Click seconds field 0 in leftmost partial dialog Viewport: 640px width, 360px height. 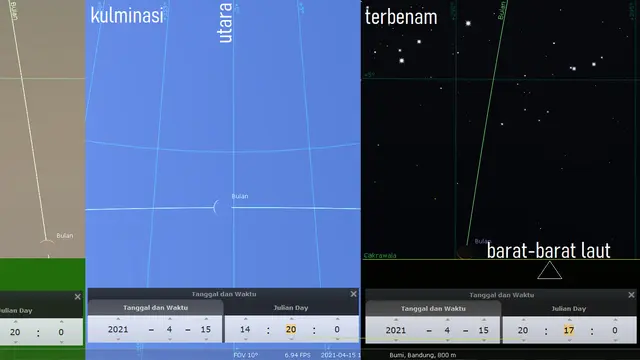point(61,332)
